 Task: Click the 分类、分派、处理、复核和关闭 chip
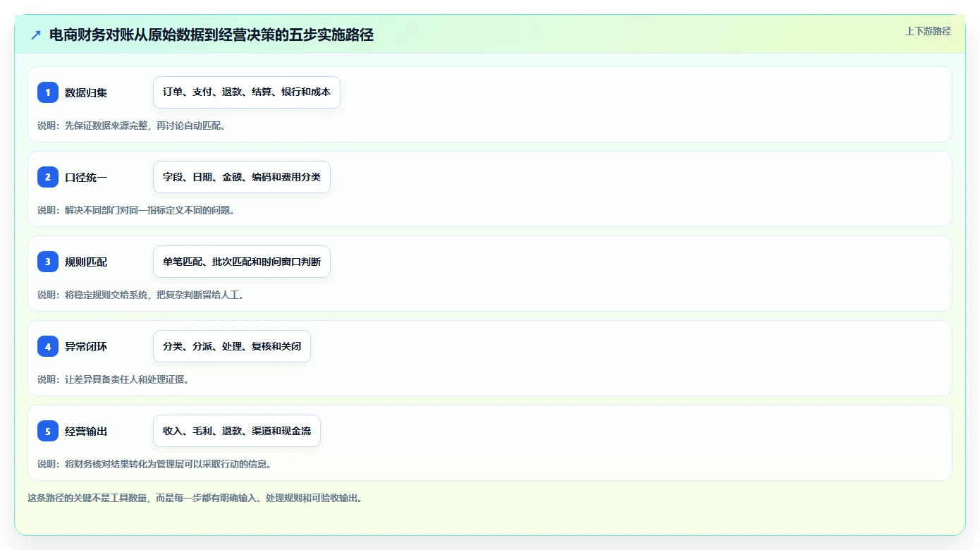click(232, 346)
